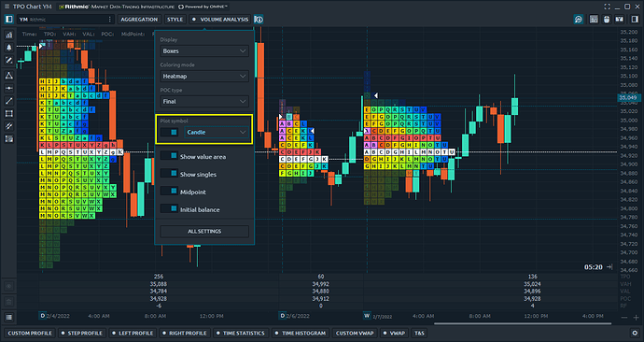Toggle the right panel icon in top toolbar
This screenshot has width=644, height=342.
(635, 20)
